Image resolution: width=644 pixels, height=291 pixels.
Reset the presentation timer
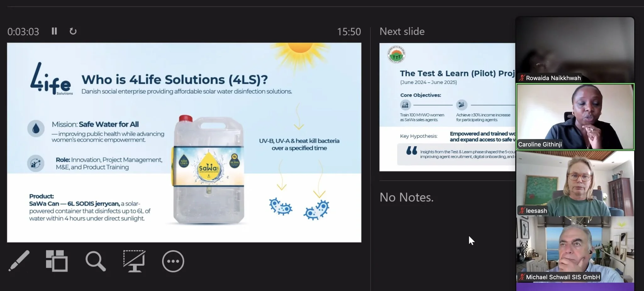pyautogui.click(x=73, y=31)
